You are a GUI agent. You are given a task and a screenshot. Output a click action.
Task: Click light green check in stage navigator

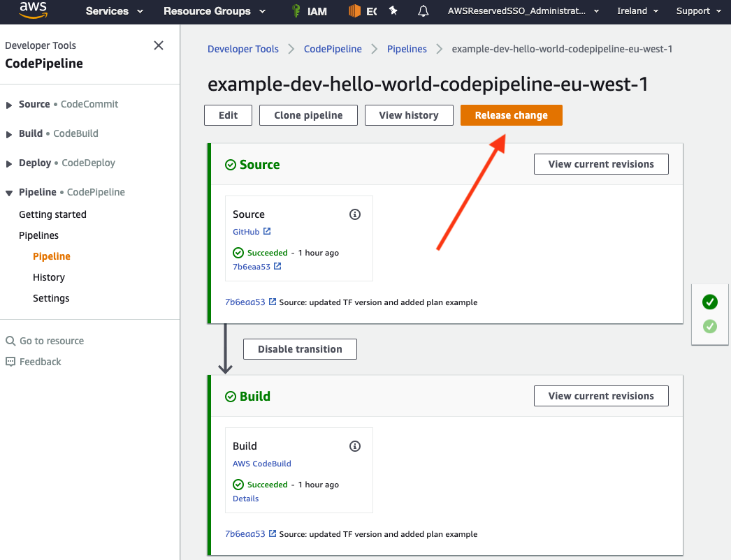(x=709, y=326)
